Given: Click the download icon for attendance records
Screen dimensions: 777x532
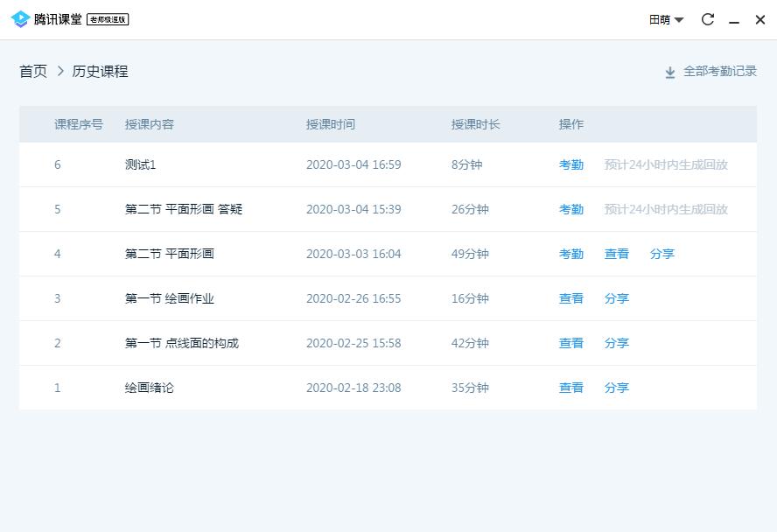Looking at the screenshot, I should click(670, 73).
